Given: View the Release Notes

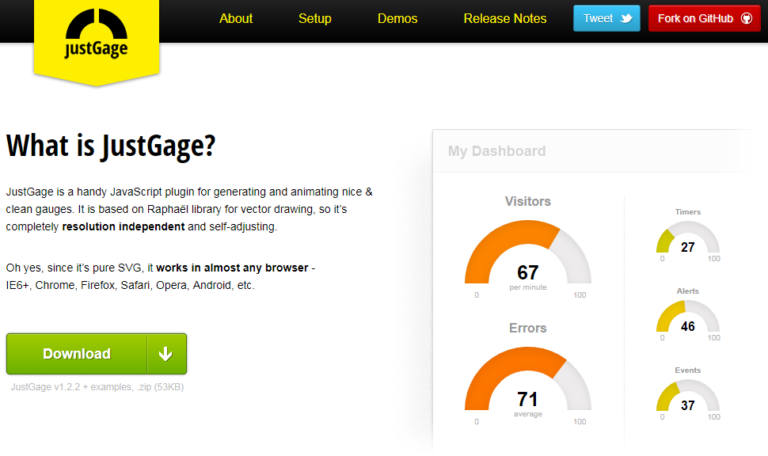Looking at the screenshot, I should pyautogui.click(x=505, y=18).
